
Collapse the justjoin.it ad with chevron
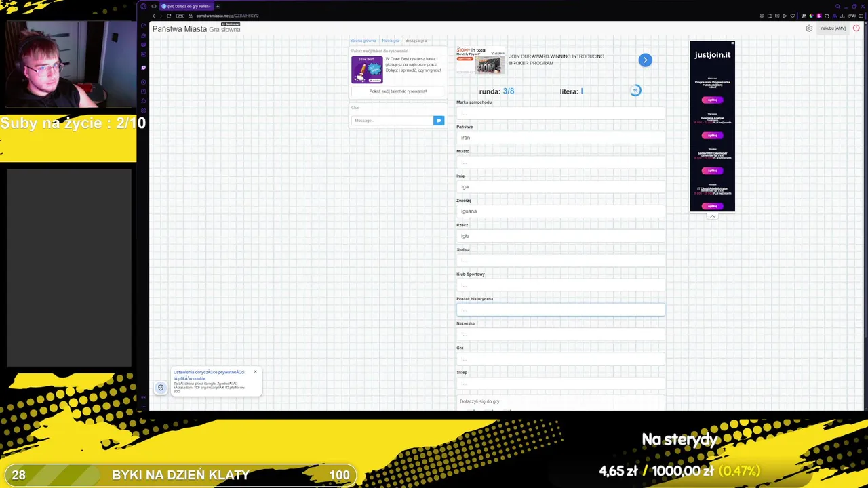pyautogui.click(x=712, y=216)
